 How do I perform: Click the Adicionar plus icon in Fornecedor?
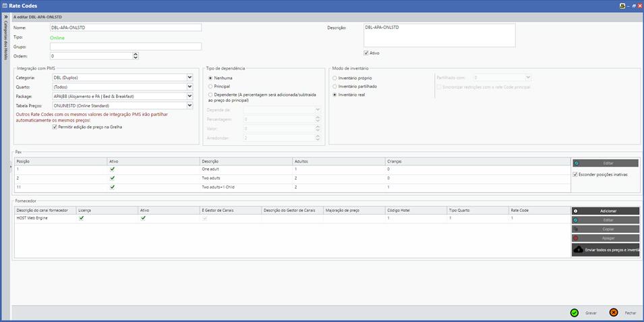coord(575,211)
